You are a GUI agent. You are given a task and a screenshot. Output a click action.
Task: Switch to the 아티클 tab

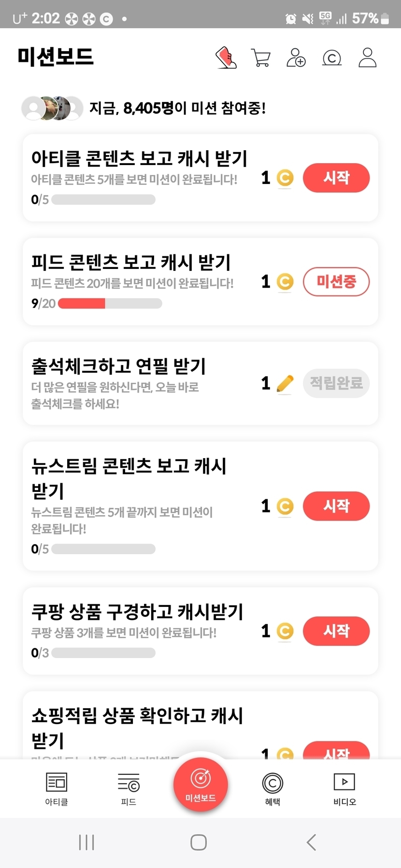click(x=57, y=789)
